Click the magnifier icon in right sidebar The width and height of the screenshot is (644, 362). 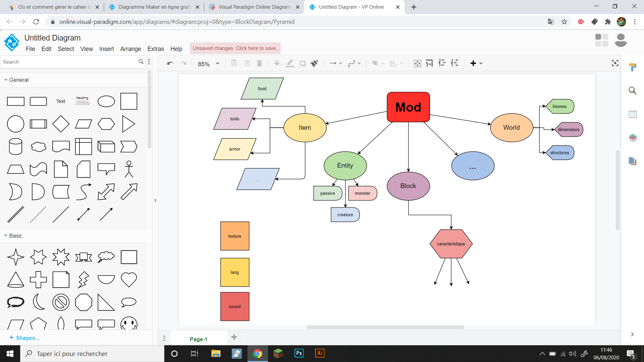coord(633,90)
